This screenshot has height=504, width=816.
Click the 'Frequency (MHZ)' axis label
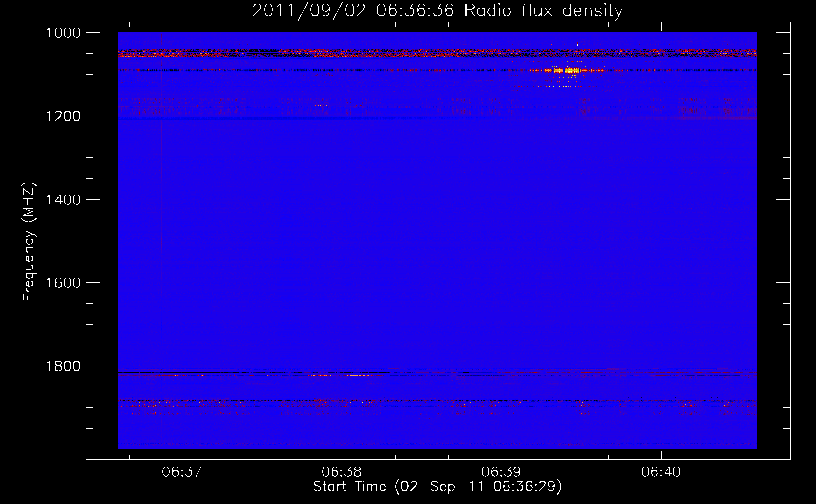pyautogui.click(x=29, y=242)
